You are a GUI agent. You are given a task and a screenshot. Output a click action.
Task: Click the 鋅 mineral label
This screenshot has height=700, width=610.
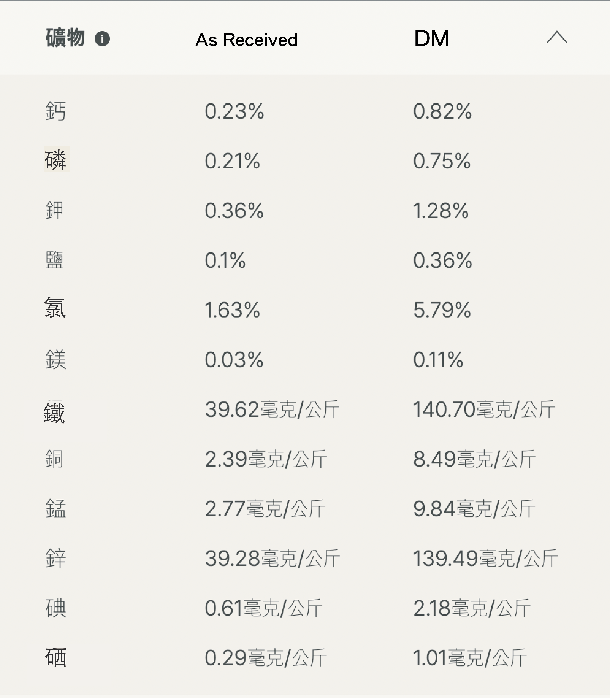click(x=56, y=558)
